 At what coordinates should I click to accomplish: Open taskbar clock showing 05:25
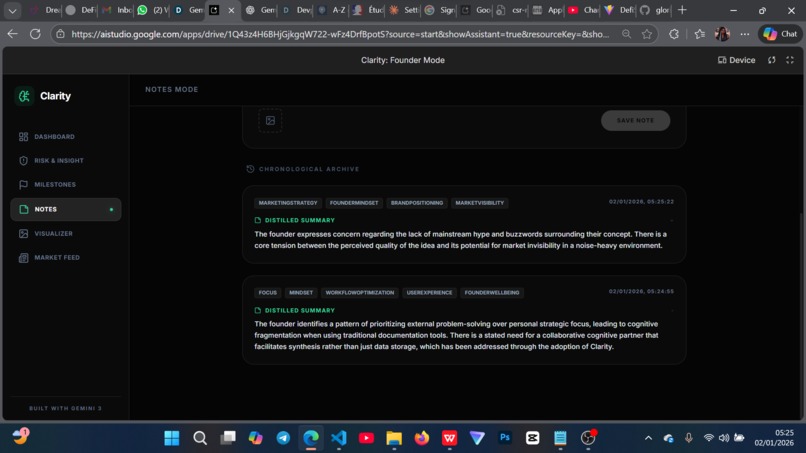point(774,438)
